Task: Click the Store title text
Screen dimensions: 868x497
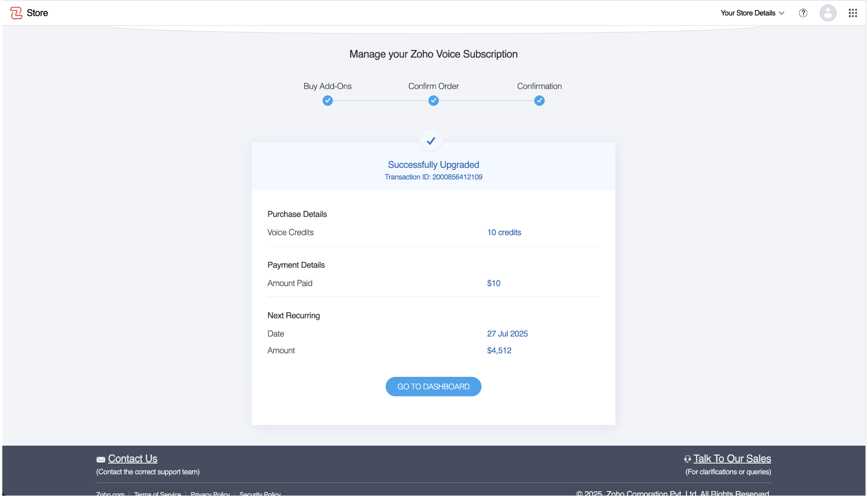Action: [x=37, y=13]
